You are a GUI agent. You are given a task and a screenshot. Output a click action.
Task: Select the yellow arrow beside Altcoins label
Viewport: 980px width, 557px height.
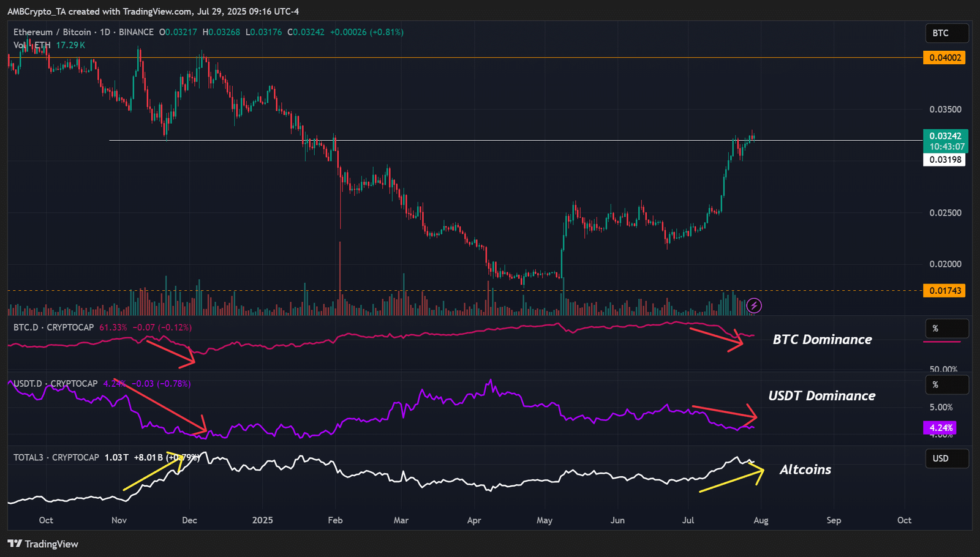tap(732, 479)
